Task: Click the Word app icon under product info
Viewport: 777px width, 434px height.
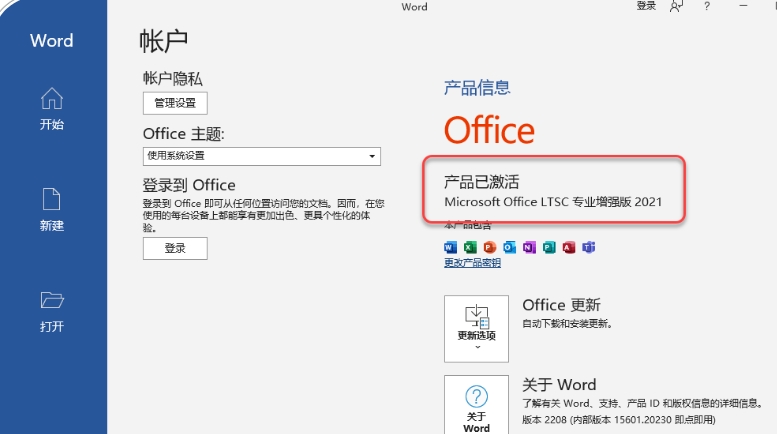Action: pyautogui.click(x=450, y=247)
